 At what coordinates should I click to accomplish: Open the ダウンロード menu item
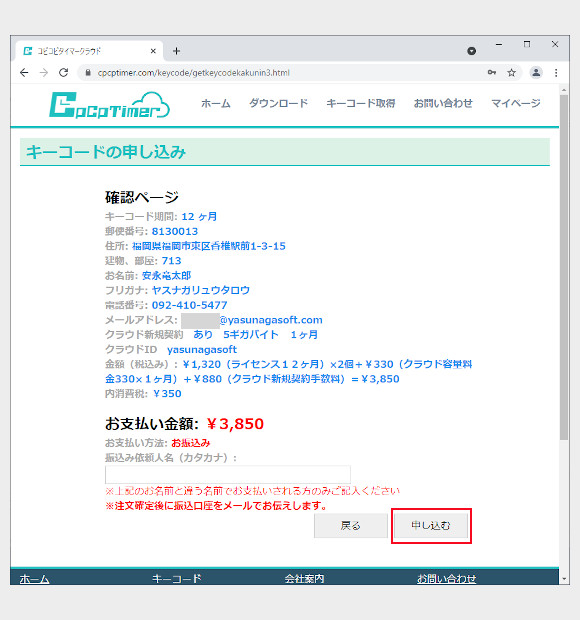point(278,104)
